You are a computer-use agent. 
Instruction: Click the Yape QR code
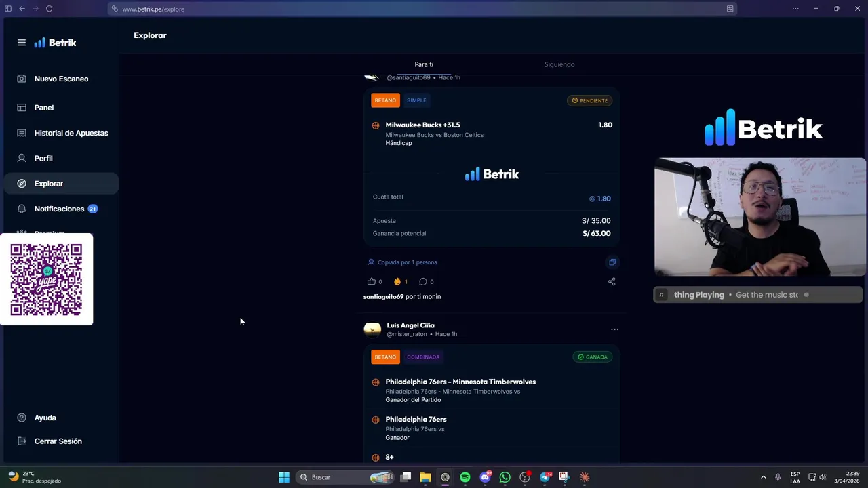pos(46,279)
